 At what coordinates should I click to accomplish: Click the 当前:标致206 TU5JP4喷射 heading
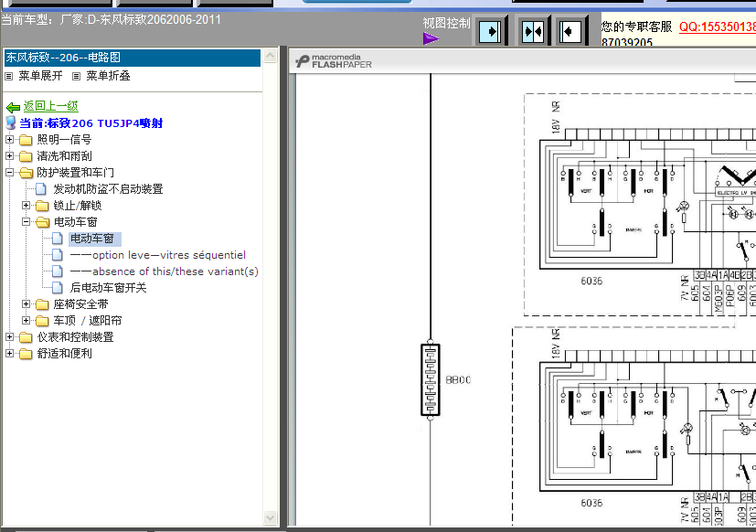pos(91,123)
